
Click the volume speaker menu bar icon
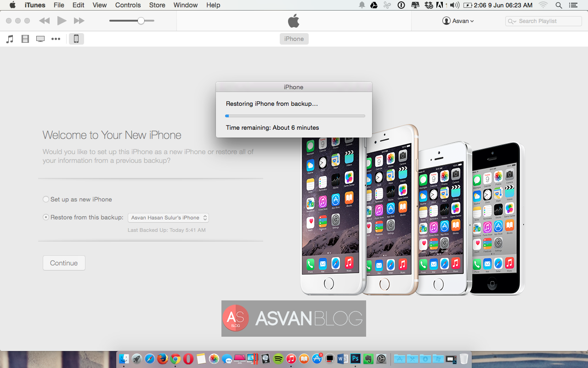455,5
